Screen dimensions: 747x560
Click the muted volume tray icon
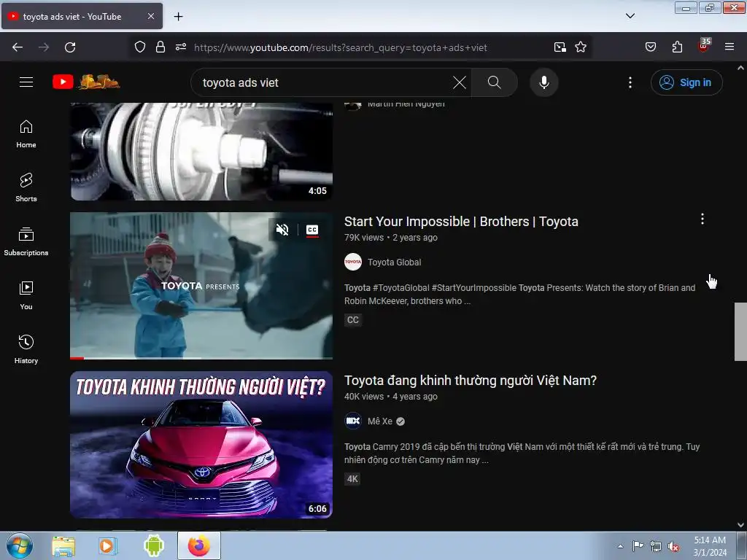tap(673, 546)
